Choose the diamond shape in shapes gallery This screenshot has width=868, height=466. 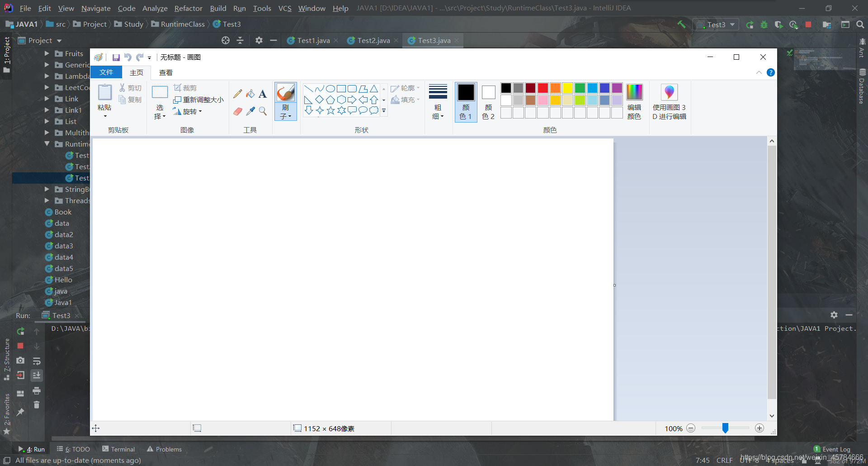[320, 100]
